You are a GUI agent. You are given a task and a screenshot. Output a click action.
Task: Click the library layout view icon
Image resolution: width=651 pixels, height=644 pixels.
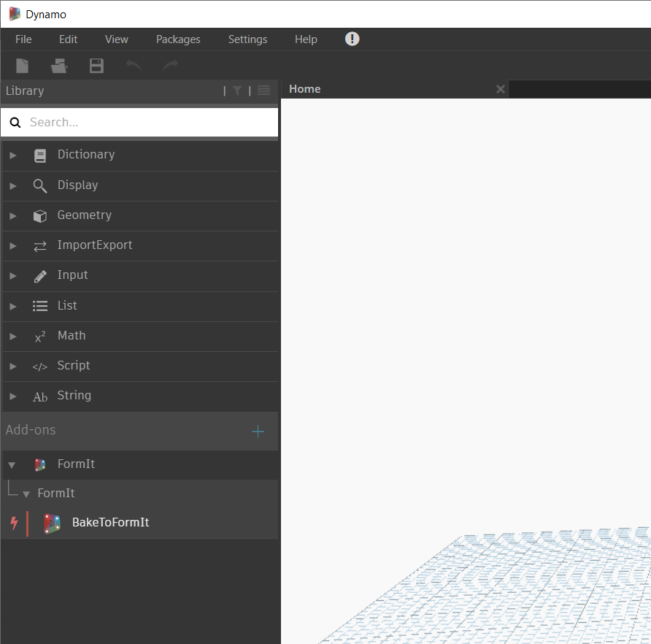coord(263,91)
